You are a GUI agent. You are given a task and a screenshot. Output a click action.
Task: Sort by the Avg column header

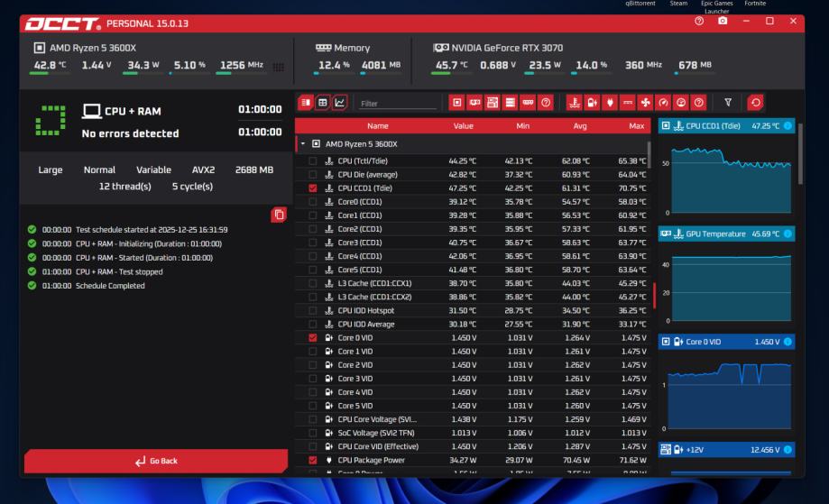click(x=579, y=125)
